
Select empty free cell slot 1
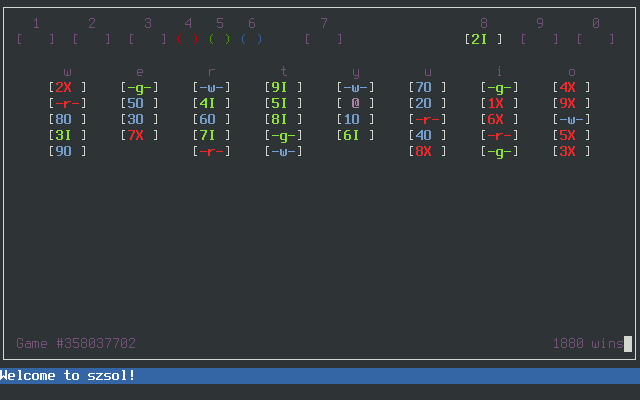coord(36,39)
